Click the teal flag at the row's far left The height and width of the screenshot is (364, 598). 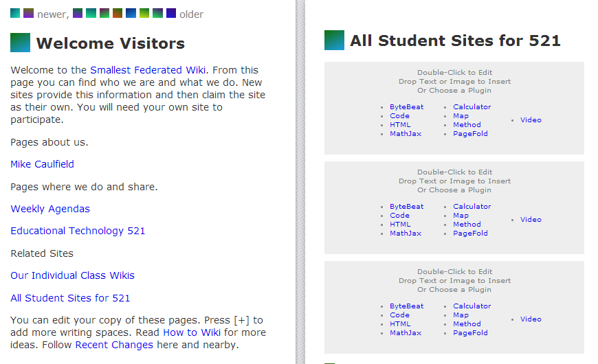[x=16, y=14]
